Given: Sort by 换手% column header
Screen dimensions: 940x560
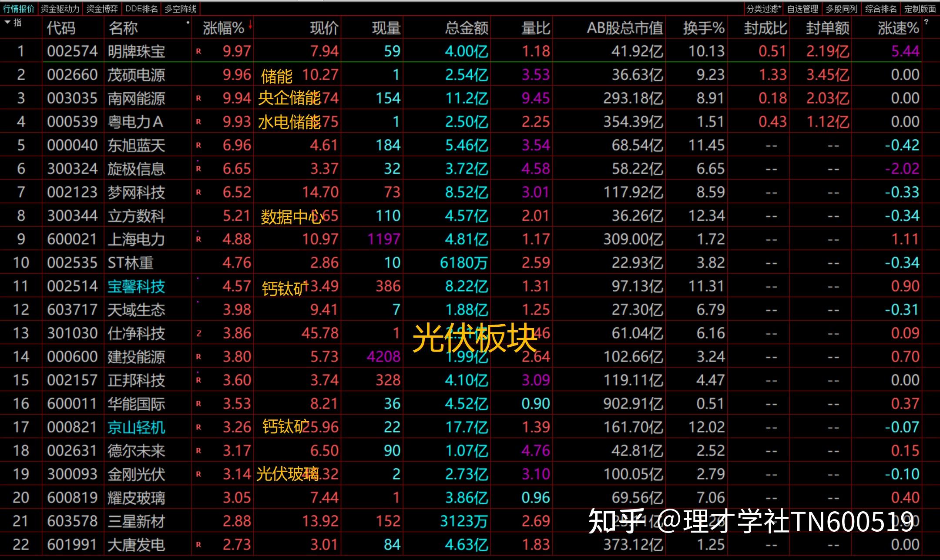Looking at the screenshot, I should (704, 28).
